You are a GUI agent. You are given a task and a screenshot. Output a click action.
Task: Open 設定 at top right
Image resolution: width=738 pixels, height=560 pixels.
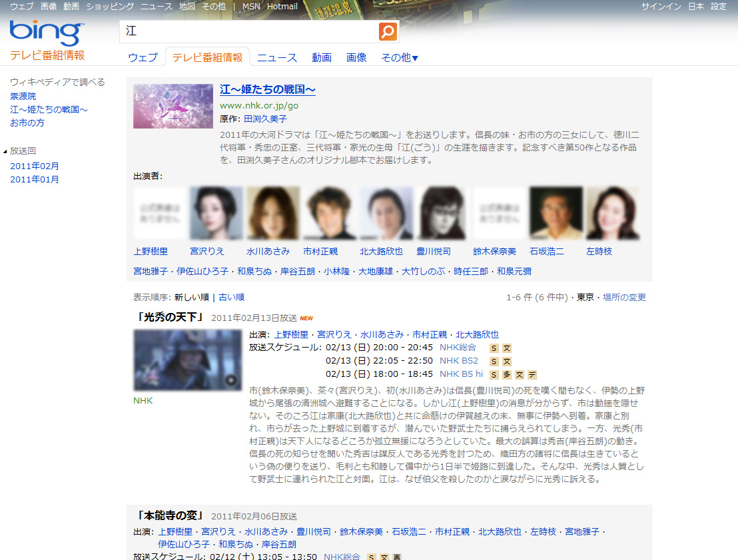[719, 7]
